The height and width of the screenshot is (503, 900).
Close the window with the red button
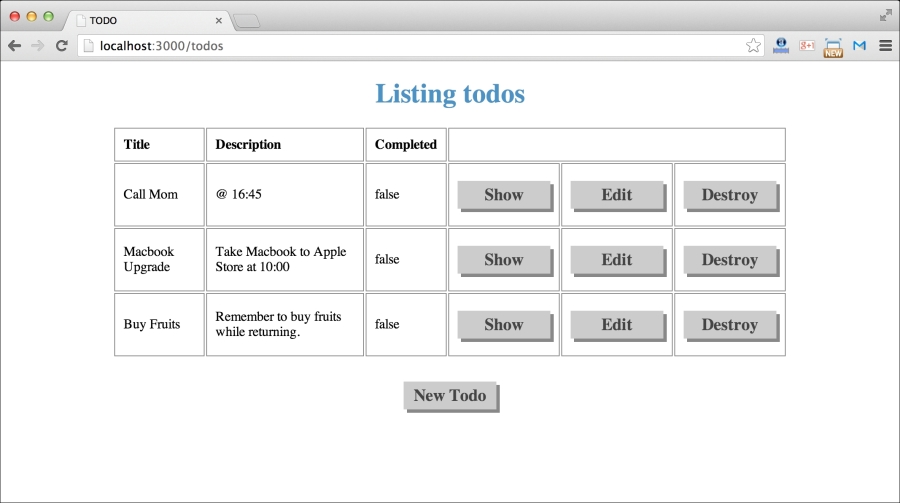(15, 16)
